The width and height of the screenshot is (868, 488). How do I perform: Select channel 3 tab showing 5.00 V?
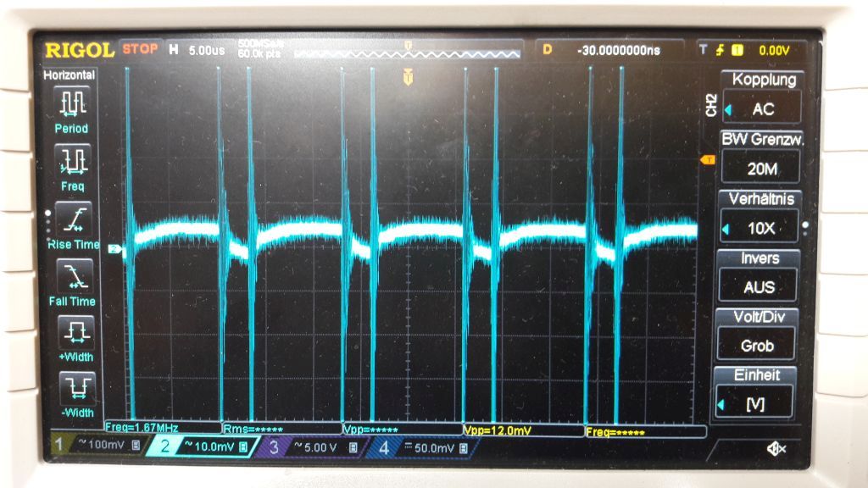[310, 447]
